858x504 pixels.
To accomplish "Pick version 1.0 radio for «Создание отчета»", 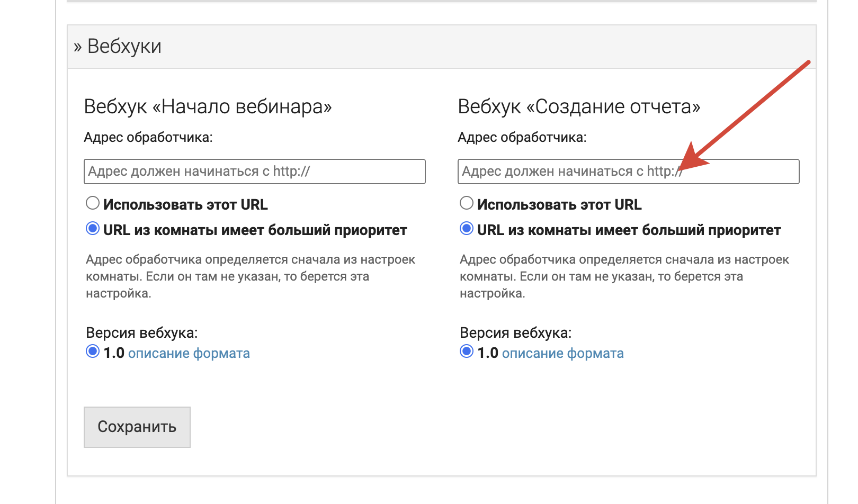I will (x=467, y=352).
